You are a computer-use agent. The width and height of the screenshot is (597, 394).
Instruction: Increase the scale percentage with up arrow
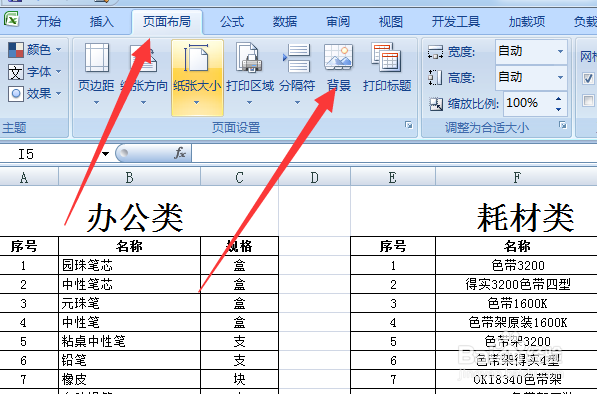pos(558,99)
